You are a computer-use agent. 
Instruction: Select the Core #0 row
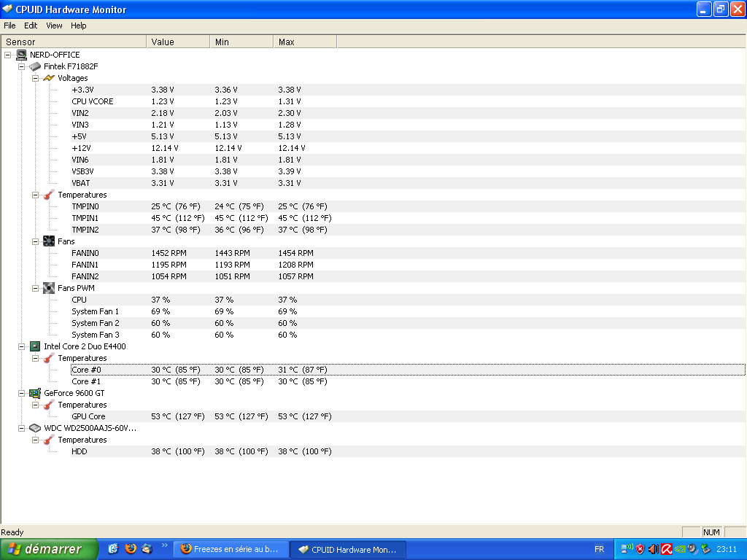pyautogui.click(x=408, y=370)
